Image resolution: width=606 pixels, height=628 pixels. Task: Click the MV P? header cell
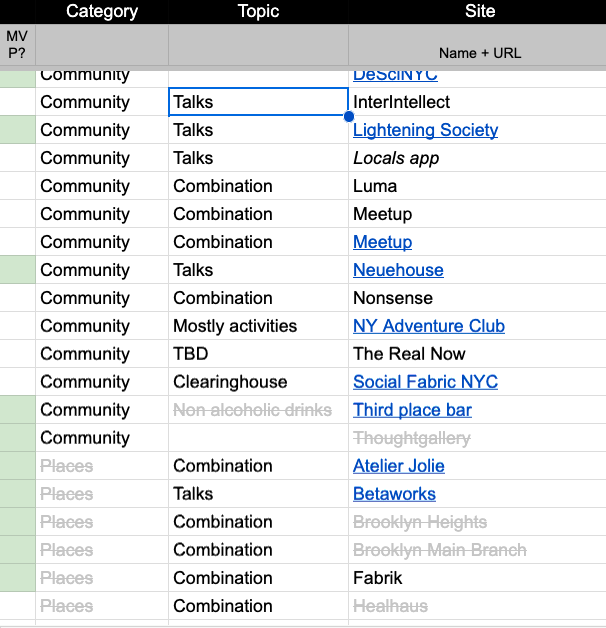click(17, 45)
